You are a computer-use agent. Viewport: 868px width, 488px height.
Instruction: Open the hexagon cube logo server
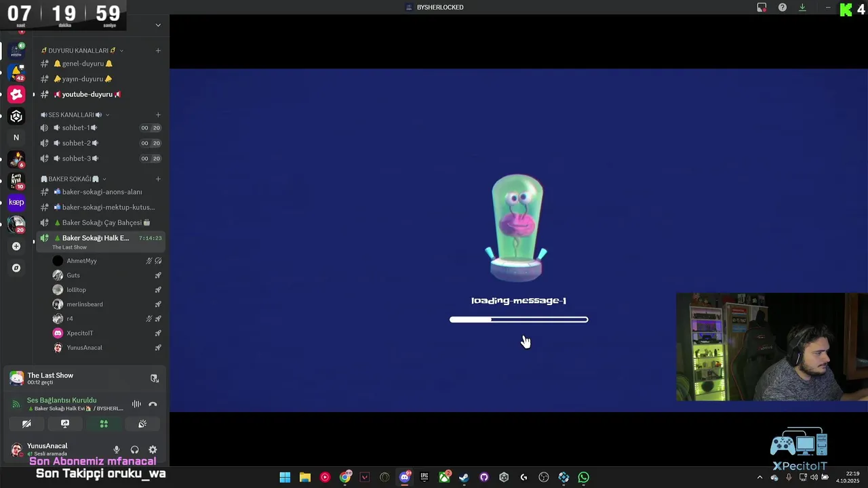click(16, 116)
